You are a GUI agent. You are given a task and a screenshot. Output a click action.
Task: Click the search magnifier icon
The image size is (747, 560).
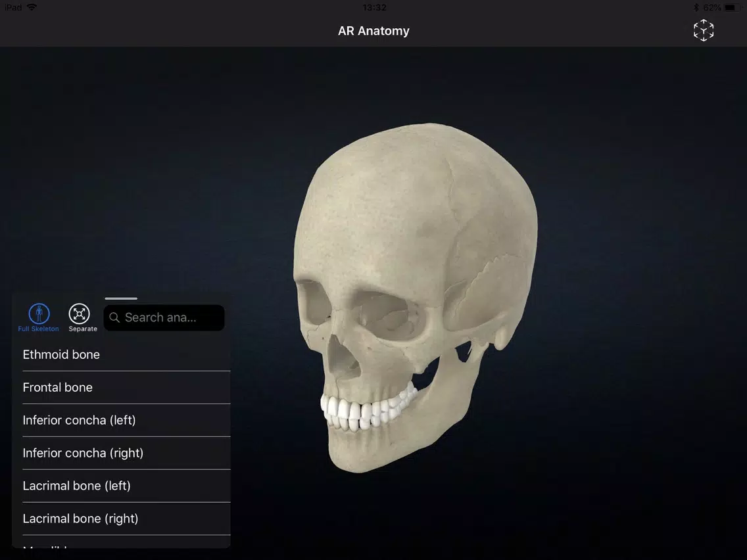[x=114, y=317]
